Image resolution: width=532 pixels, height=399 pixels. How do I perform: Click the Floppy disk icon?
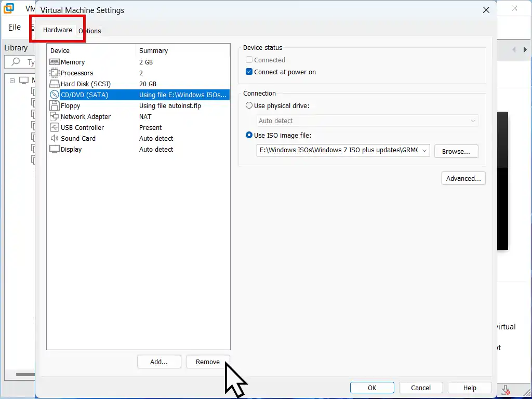(54, 105)
